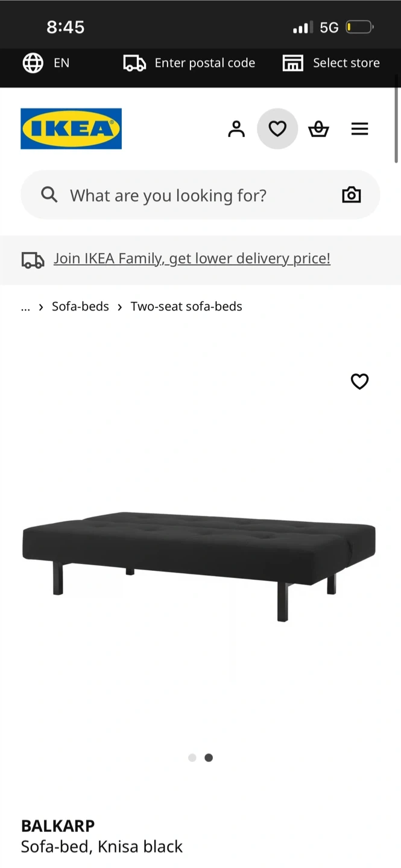Viewport: 401px width, 868px height.
Task: Open the shopping basket icon
Action: pyautogui.click(x=318, y=128)
